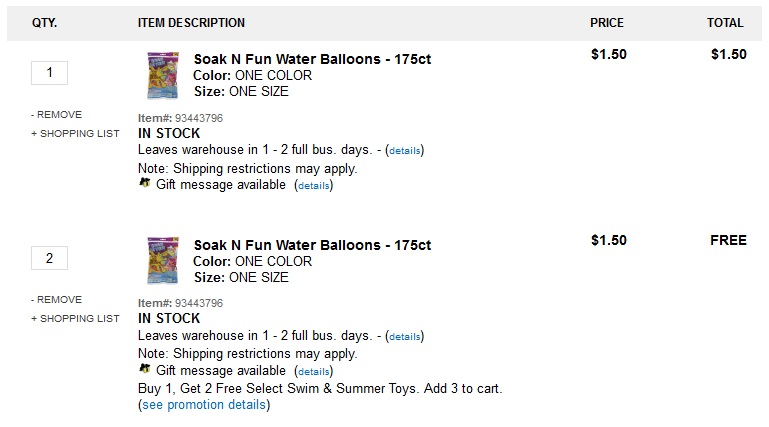The height and width of the screenshot is (427, 769).
Task: Add the quantity 1 item to shopping list
Action: pyautogui.click(x=75, y=133)
